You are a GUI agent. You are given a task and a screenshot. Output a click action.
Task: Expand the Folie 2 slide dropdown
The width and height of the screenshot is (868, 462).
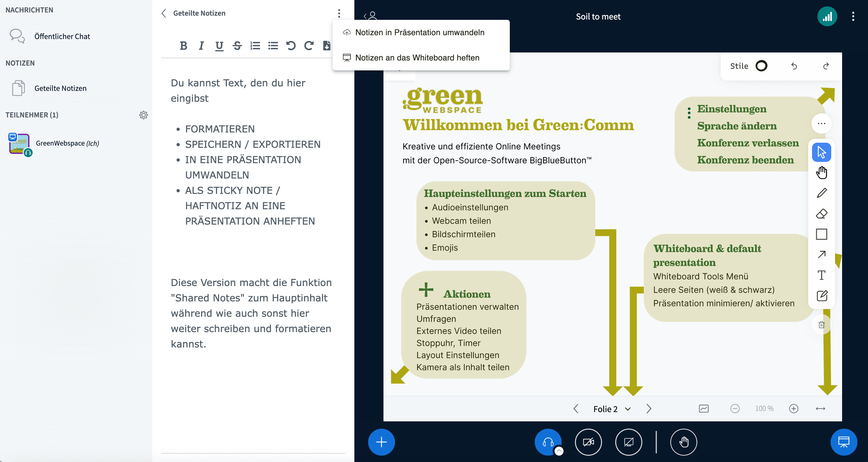pos(612,409)
